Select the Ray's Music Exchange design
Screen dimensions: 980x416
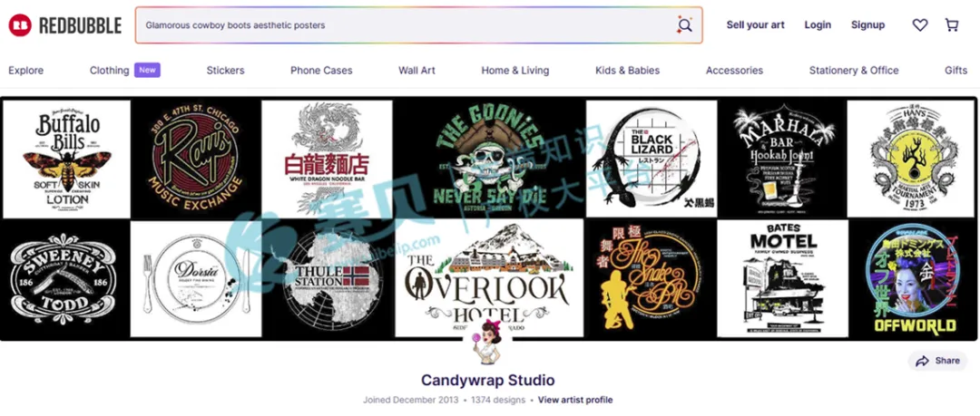196,160
